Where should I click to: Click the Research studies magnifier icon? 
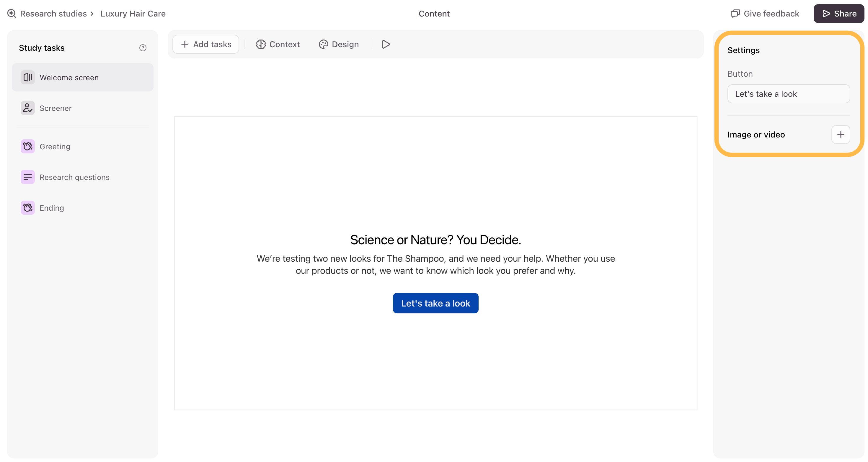(12, 14)
